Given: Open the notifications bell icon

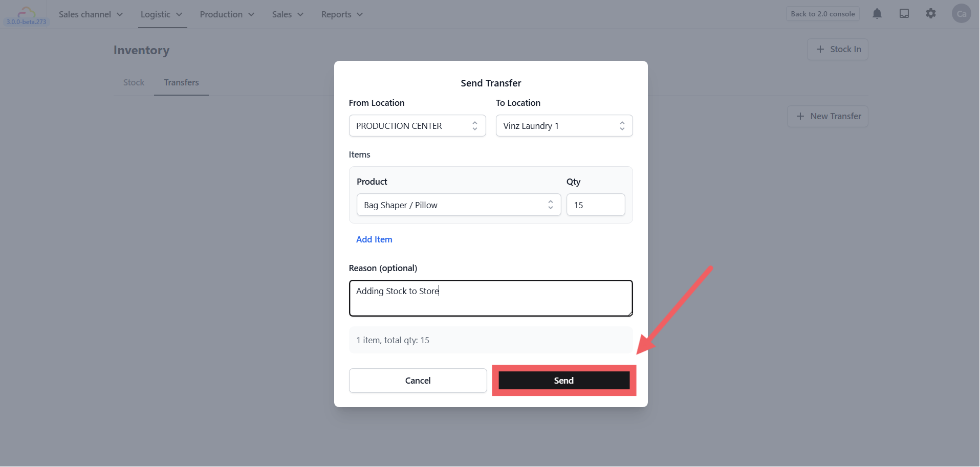Looking at the screenshot, I should coord(877,14).
